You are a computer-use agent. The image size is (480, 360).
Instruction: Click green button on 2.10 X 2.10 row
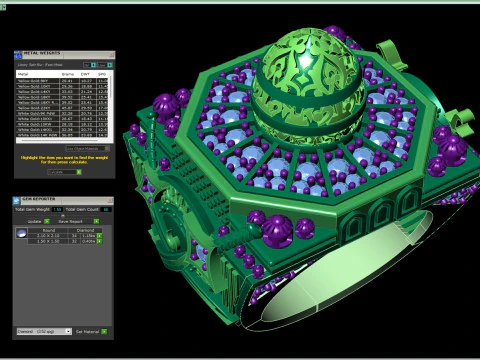click(99, 236)
